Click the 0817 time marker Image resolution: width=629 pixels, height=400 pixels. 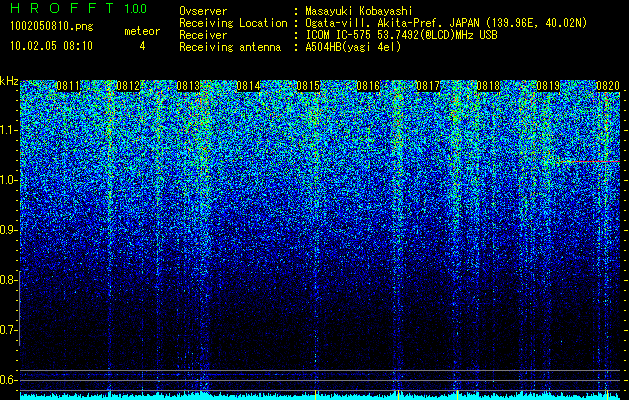point(428,86)
